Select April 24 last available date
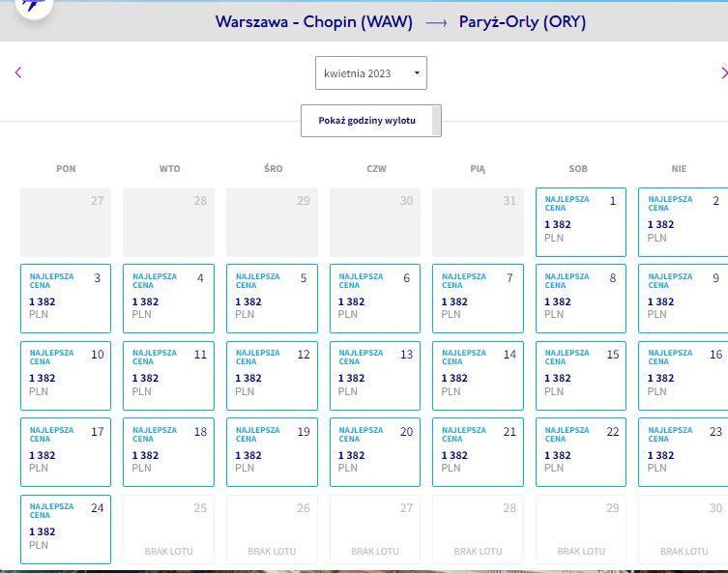This screenshot has width=728, height=573. [x=66, y=529]
